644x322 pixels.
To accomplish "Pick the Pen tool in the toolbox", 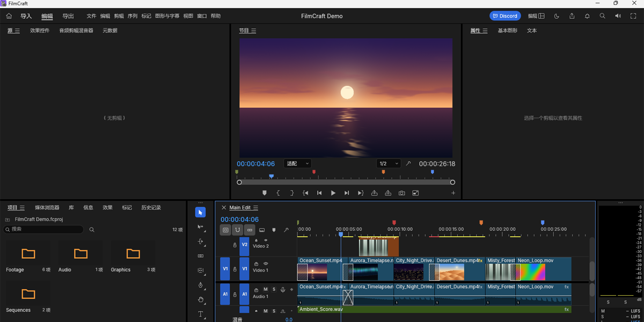I will (200, 285).
